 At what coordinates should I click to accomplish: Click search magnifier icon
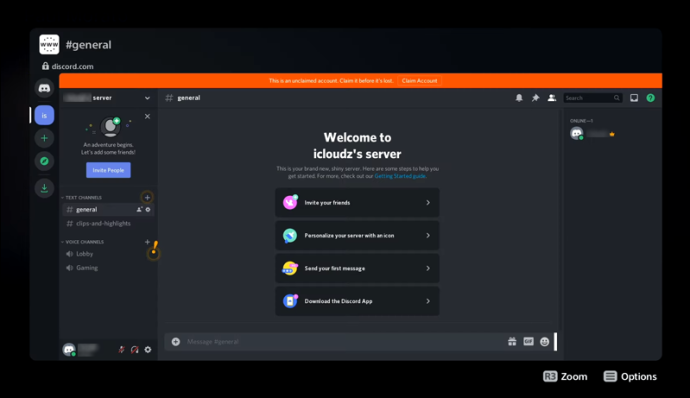click(x=617, y=98)
